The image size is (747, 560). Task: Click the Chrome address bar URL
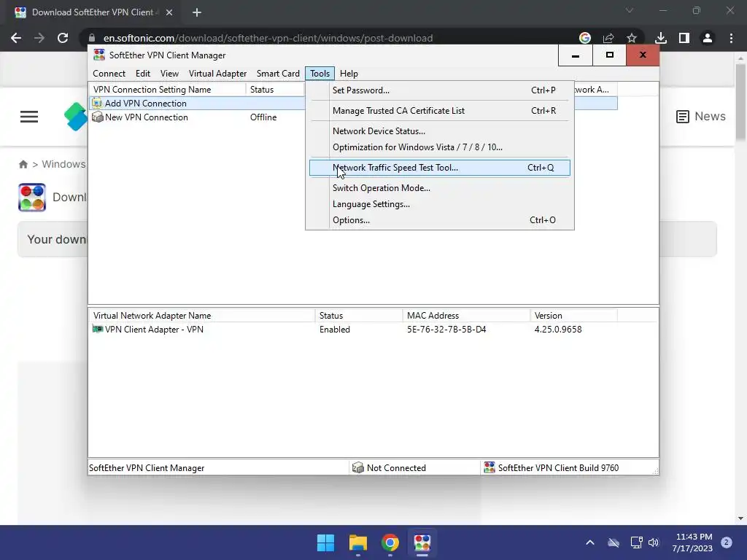(x=268, y=38)
